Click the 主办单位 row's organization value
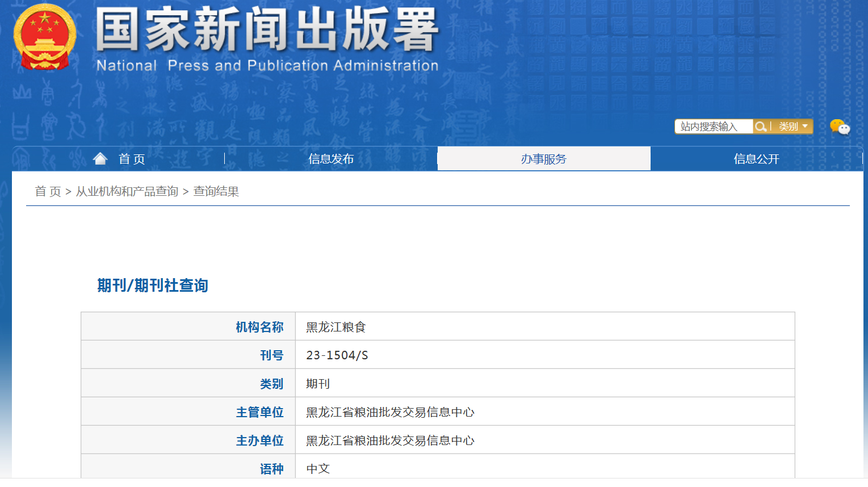This screenshot has height=487, width=868. tap(390, 440)
